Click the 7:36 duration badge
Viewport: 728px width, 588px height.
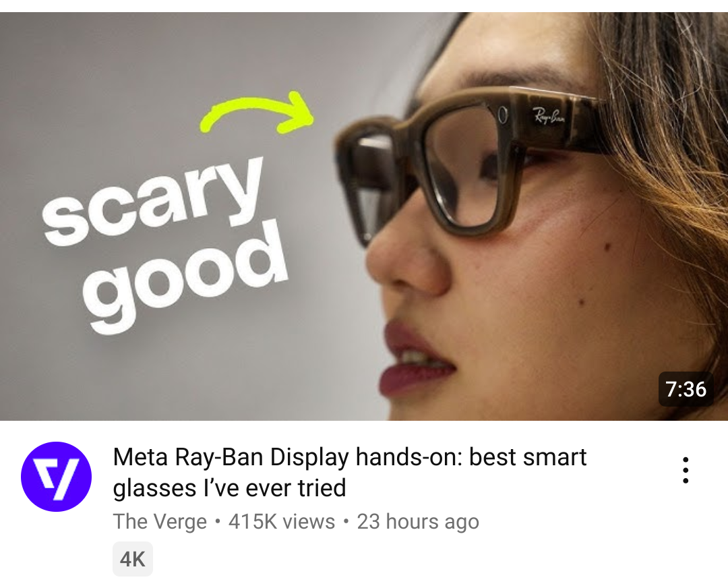click(x=686, y=389)
